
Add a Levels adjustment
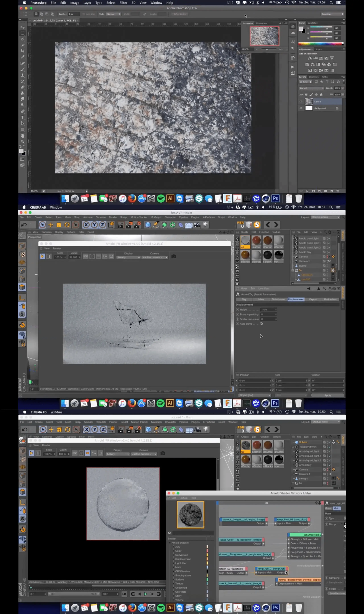pyautogui.click(x=315, y=58)
